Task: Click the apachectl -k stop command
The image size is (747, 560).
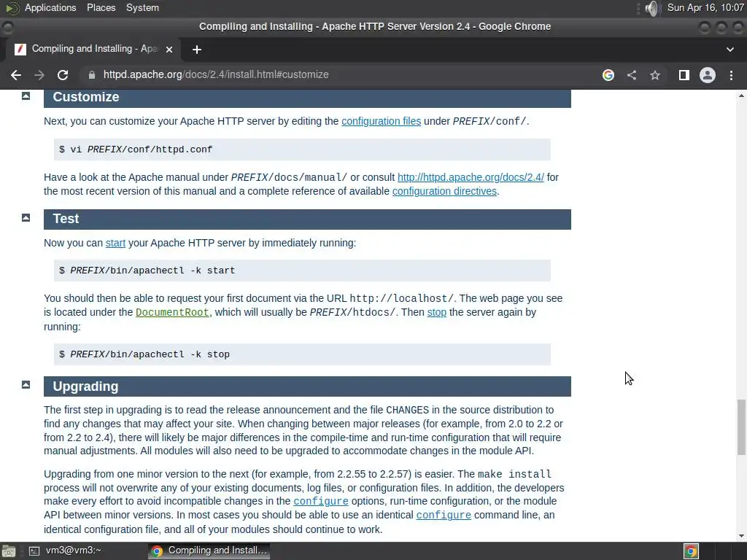Action: click(302, 354)
